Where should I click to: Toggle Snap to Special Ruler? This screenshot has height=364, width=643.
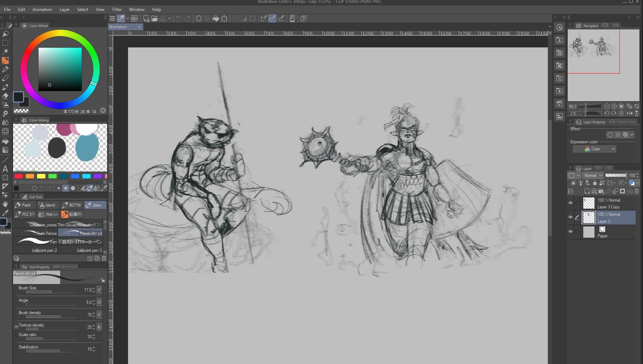tap(272, 18)
